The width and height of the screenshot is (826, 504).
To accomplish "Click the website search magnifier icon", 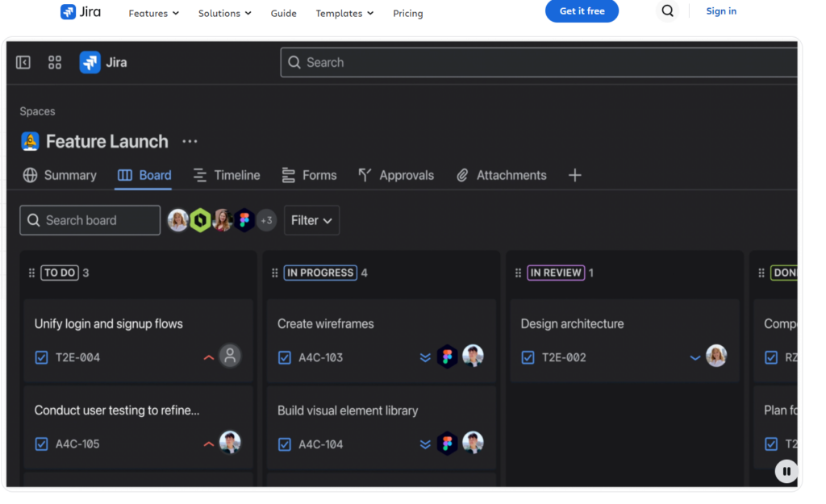I will pyautogui.click(x=667, y=11).
